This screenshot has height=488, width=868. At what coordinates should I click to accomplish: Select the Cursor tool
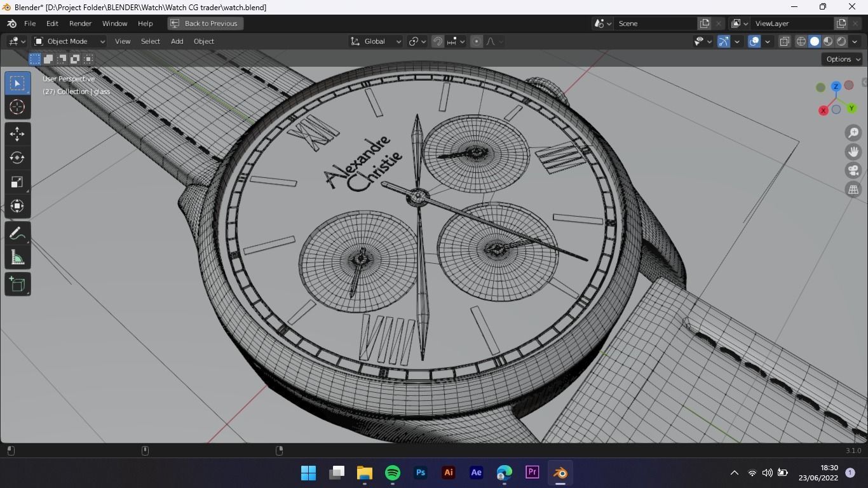[x=17, y=107]
